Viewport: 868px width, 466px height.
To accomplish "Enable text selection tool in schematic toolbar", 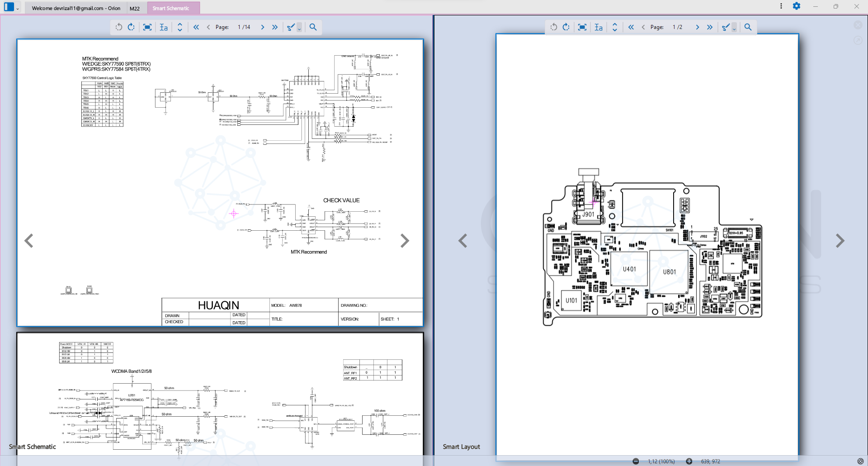I will click(x=164, y=27).
